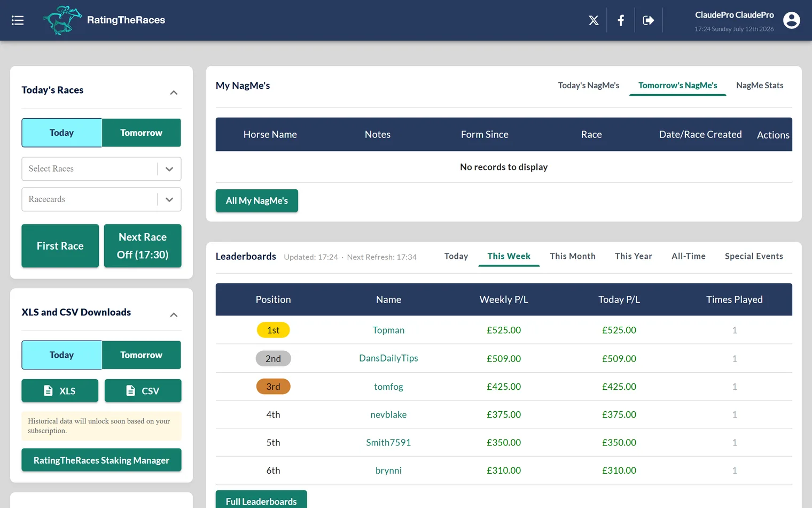Open the Racecards dropdown

(x=101, y=199)
